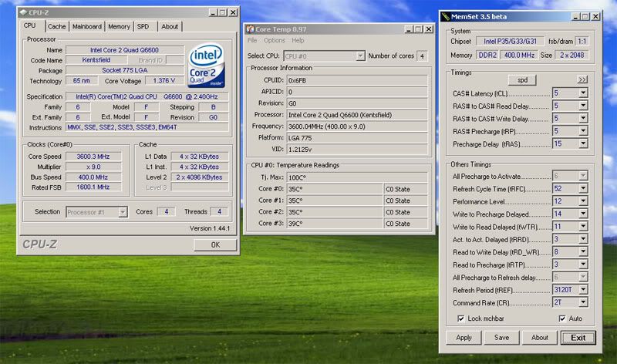Click the CPU-Z title bar icon
Screen dimensions: 617x364
pyautogui.click(x=23, y=12)
